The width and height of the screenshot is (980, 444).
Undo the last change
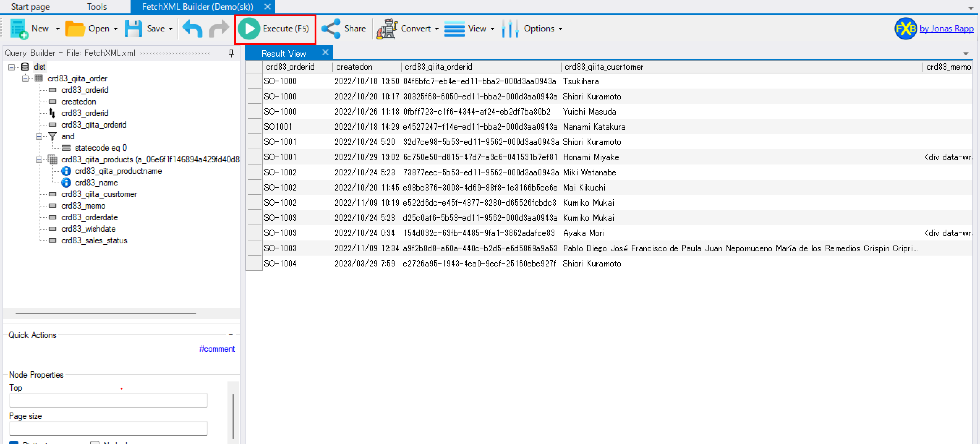click(192, 29)
